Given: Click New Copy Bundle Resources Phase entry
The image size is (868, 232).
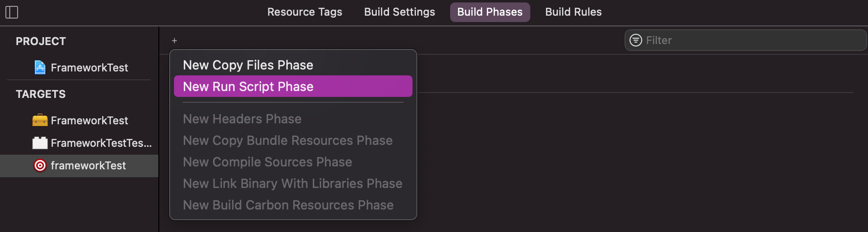Looking at the screenshot, I should click(287, 140).
